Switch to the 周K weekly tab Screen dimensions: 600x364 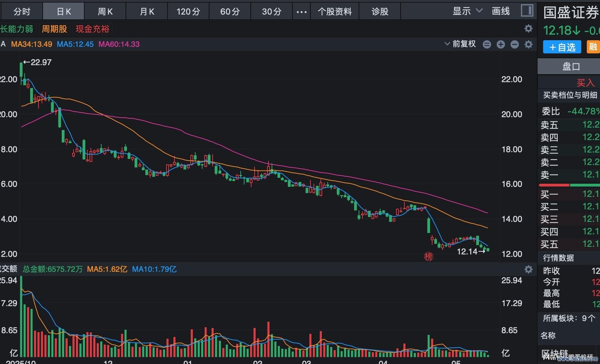(x=105, y=11)
